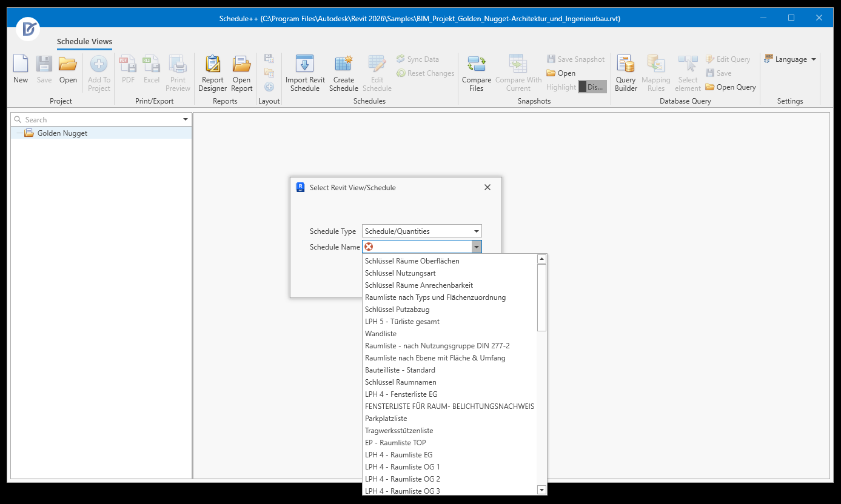This screenshot has width=841, height=504.
Task: Create a New project
Action: tap(21, 70)
